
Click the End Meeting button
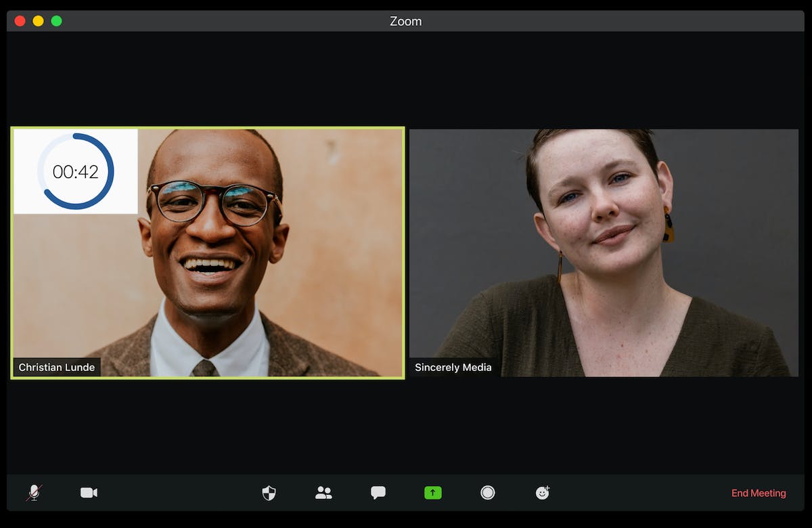[x=759, y=493]
